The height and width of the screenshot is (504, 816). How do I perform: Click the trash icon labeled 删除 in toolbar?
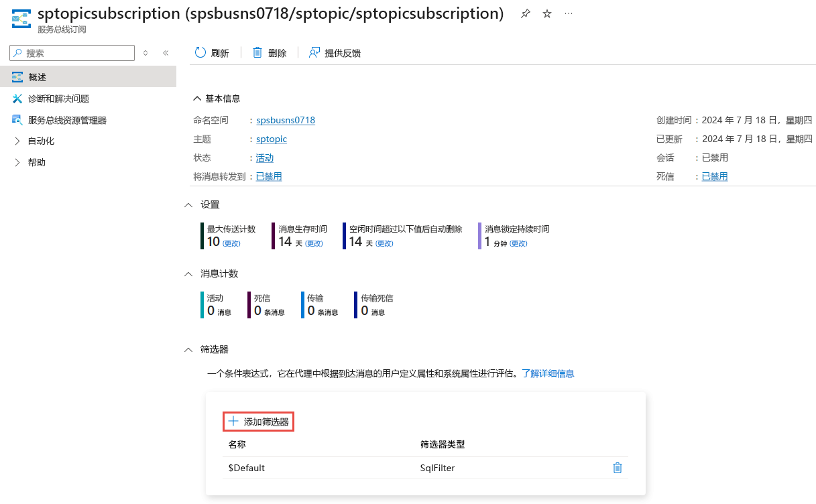(257, 52)
